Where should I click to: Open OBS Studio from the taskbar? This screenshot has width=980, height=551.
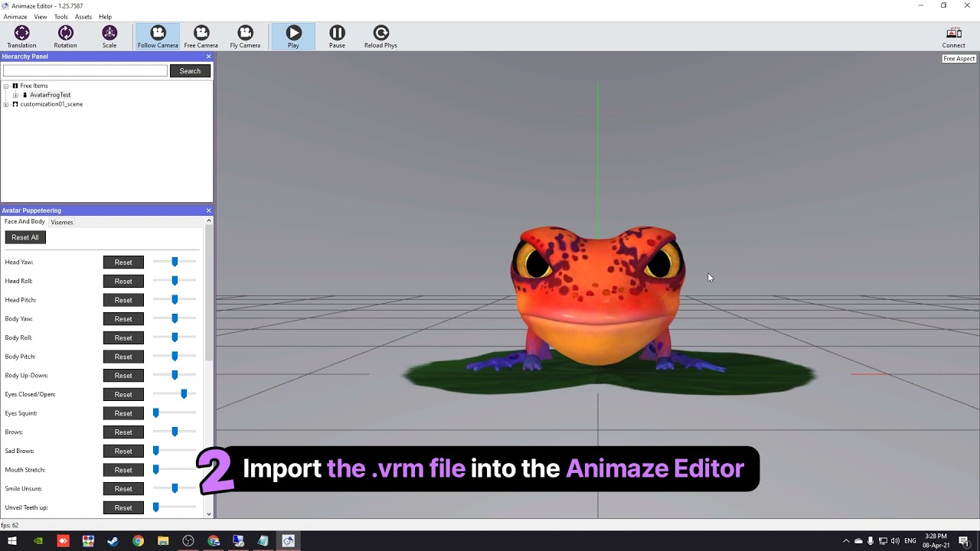coord(188,541)
